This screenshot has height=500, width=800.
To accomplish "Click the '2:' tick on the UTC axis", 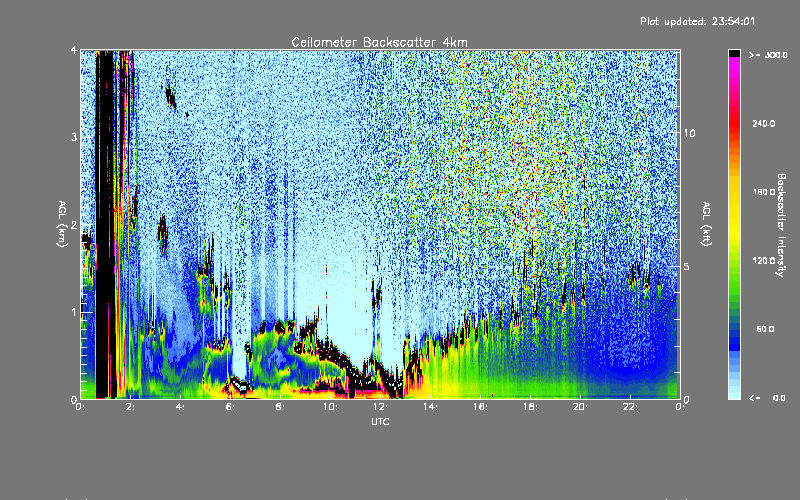I will (x=130, y=407).
